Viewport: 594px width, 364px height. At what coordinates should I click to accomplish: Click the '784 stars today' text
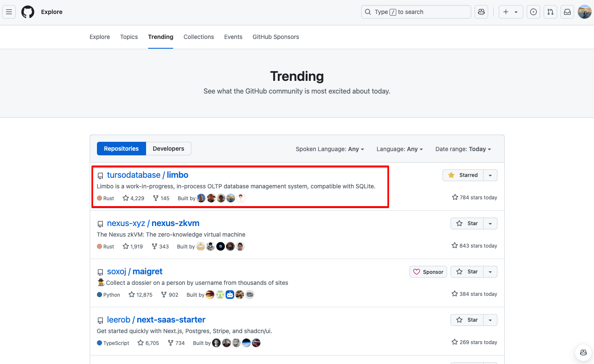coord(478,197)
